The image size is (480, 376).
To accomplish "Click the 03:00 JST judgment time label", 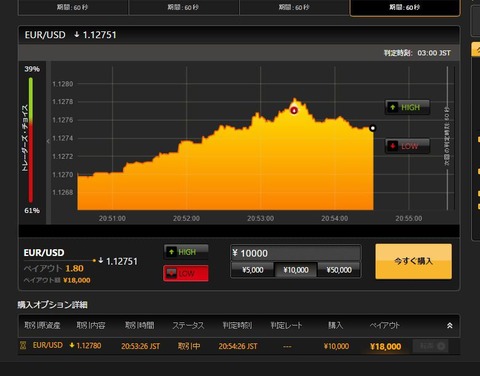I will pyautogui.click(x=434, y=53).
